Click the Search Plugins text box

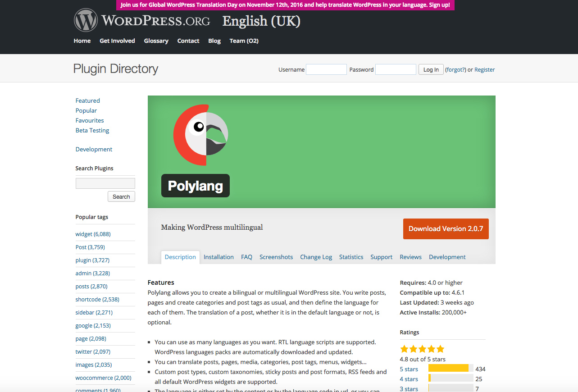[x=105, y=183]
